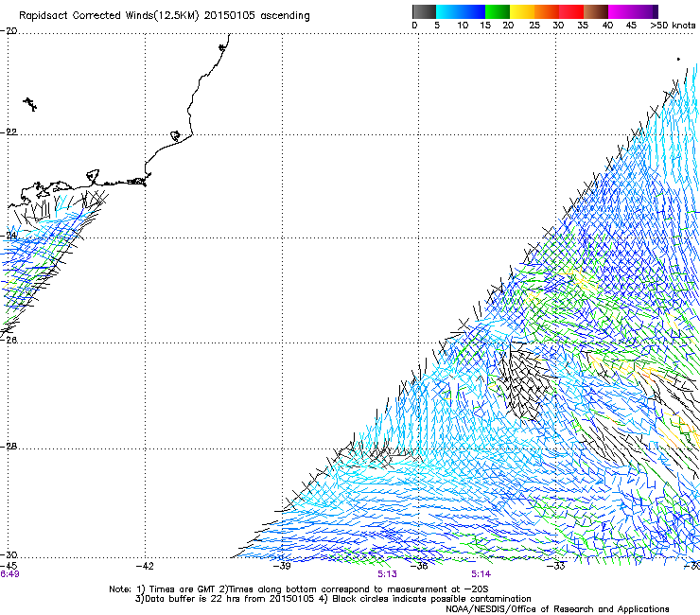Click the "10" legend scale label
This screenshot has height=615, width=700.
(x=463, y=26)
